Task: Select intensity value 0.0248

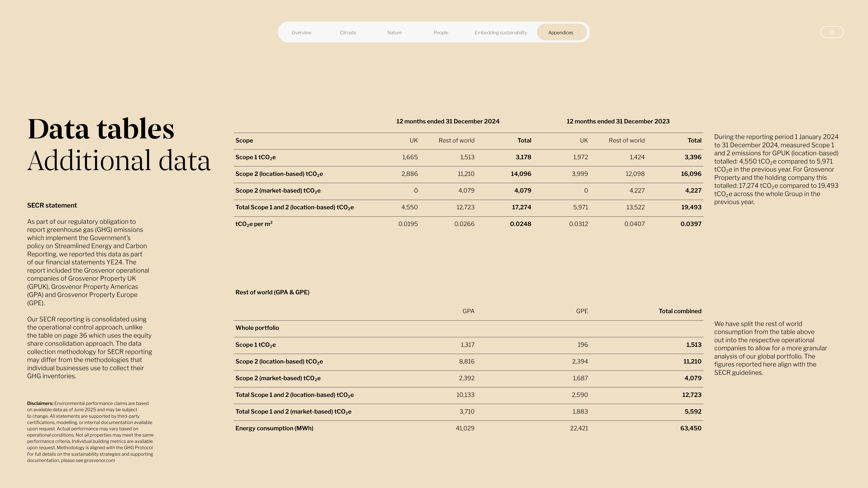Action: (521, 224)
